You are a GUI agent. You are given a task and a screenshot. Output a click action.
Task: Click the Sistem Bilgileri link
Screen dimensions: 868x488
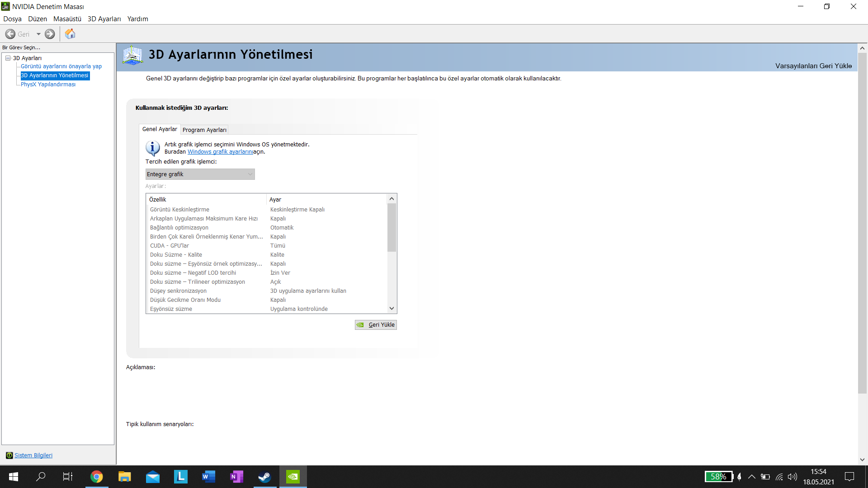(x=33, y=455)
